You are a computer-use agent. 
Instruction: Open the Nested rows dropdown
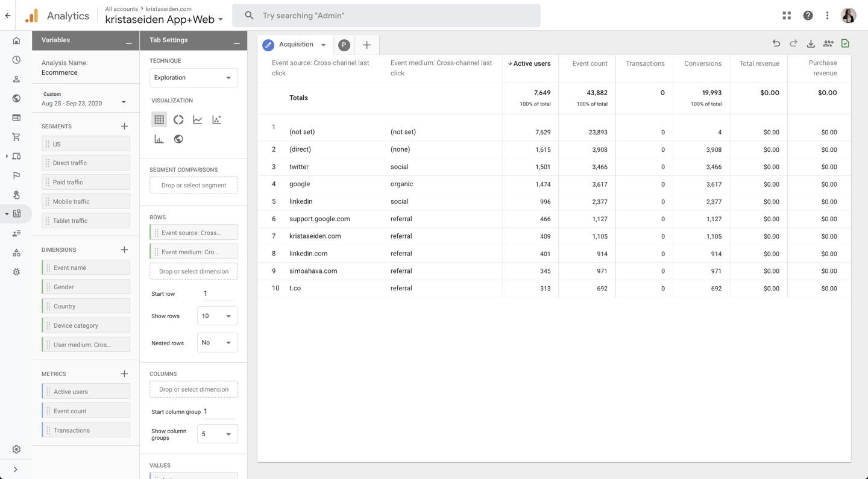(217, 343)
